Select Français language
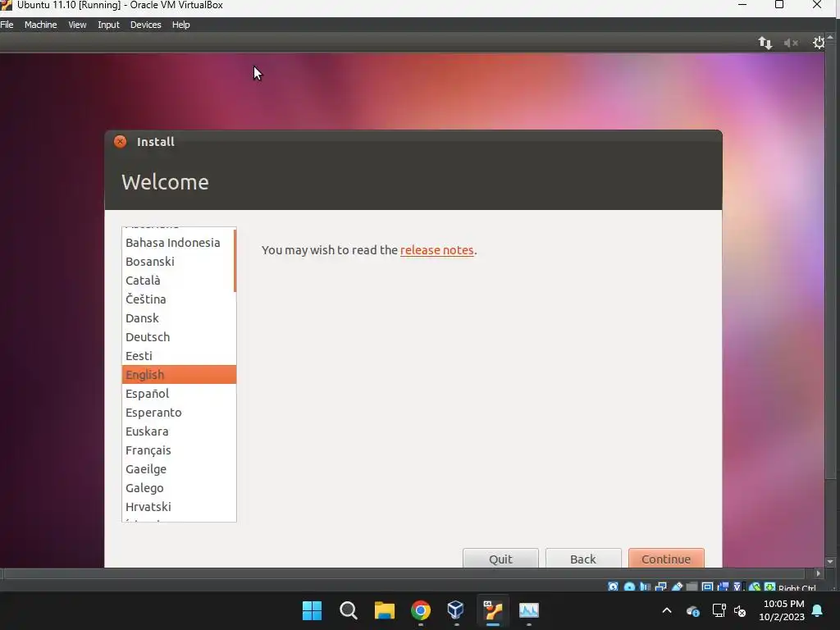840x630 pixels. pyautogui.click(x=179, y=450)
